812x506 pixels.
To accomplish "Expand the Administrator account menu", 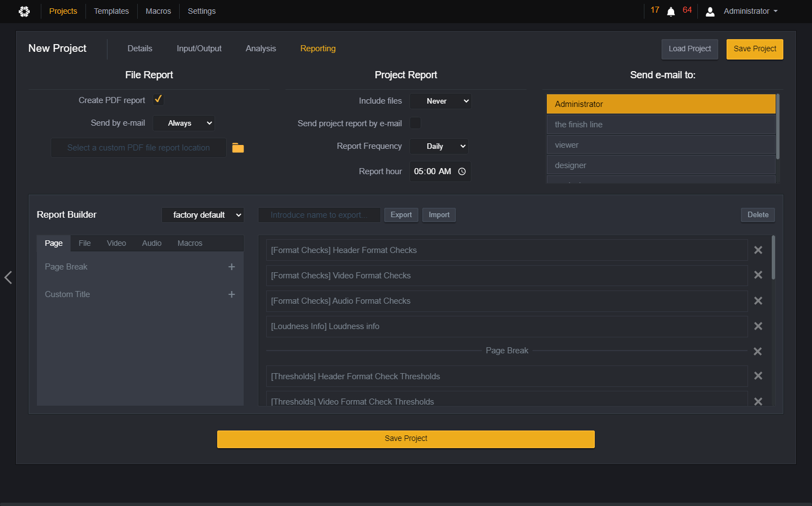I will pos(750,11).
